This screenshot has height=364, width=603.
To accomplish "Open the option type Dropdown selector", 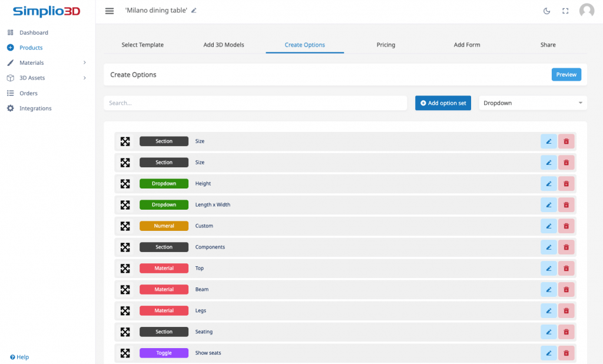I will click(x=532, y=103).
